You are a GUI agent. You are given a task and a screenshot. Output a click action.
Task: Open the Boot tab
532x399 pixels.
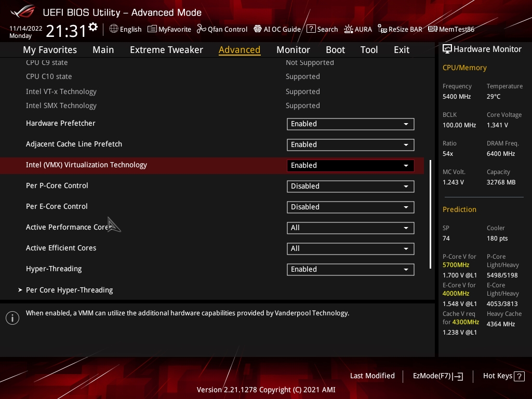(335, 50)
